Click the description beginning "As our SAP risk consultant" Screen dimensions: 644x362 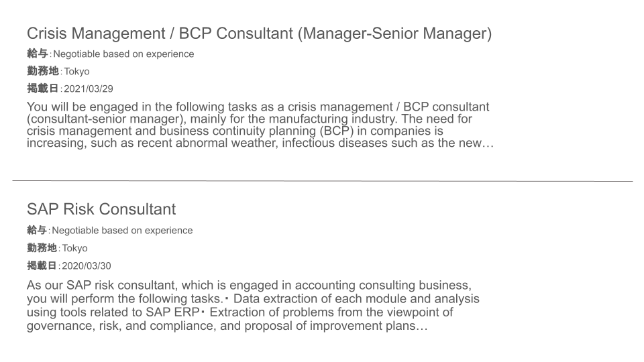point(253,306)
